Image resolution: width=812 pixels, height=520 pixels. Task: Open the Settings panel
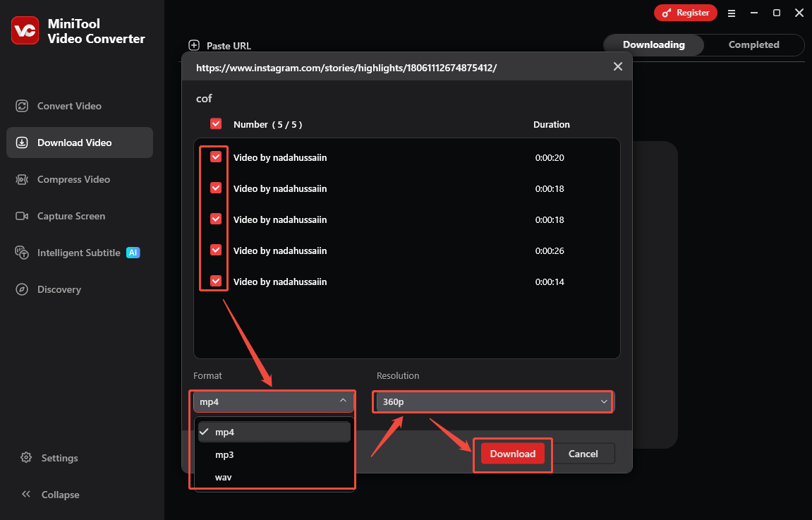click(x=59, y=457)
